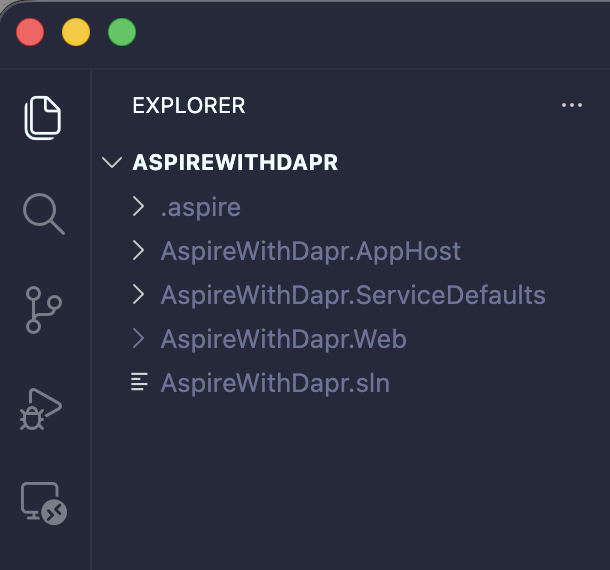Open the Run and Debug view
This screenshot has height=570, width=610.
point(43,407)
